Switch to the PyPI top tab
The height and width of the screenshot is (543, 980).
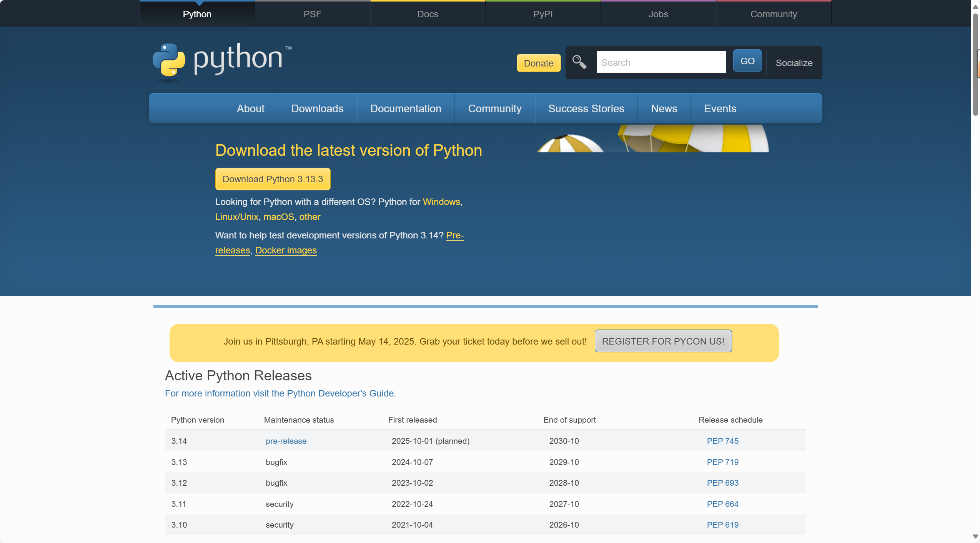pos(542,14)
